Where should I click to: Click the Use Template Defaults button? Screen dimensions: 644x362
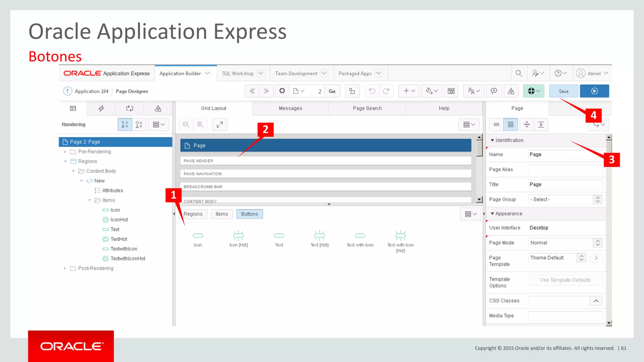point(565,280)
